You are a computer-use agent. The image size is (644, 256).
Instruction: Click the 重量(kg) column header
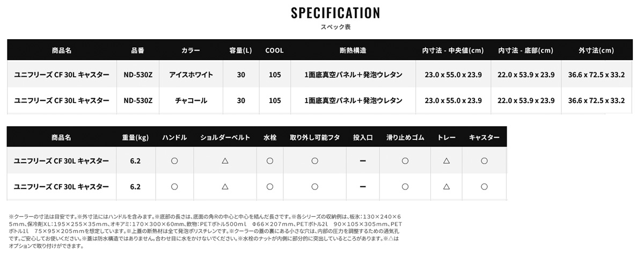pyautogui.click(x=135, y=137)
